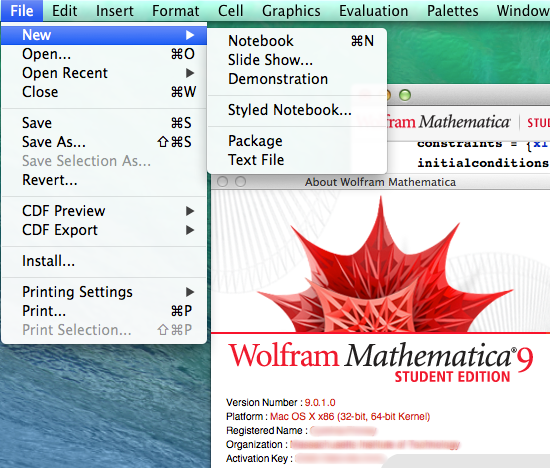This screenshot has height=468, width=550.
Task: Create a new Notebook from the submenu
Action: [x=297, y=41]
